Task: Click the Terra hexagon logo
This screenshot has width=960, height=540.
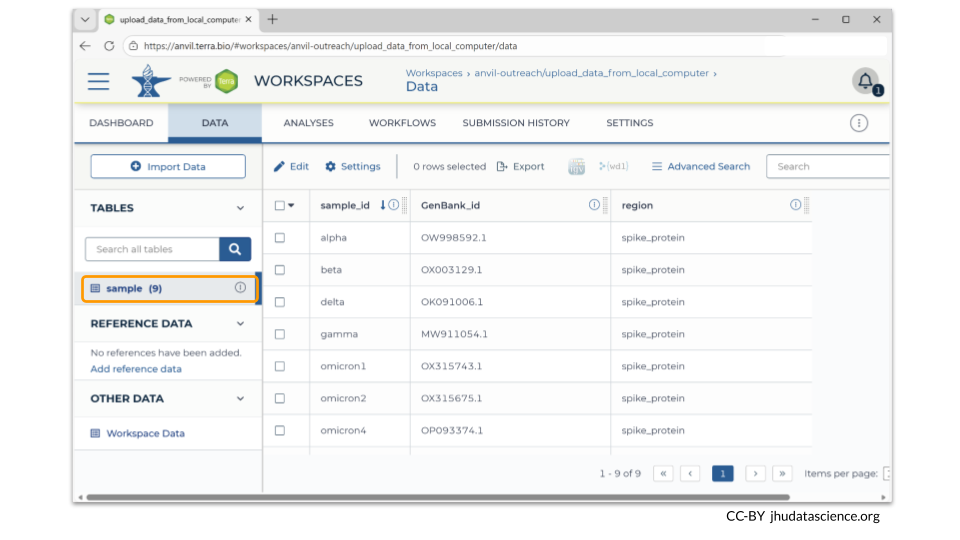Action: pyautogui.click(x=227, y=81)
